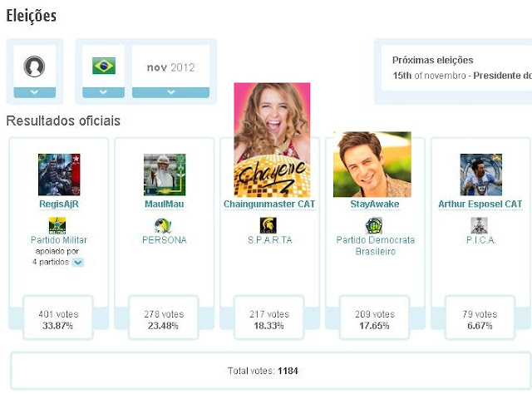Open the RegisAjR profile link
Screen dimensions: 532x394
click(59, 204)
